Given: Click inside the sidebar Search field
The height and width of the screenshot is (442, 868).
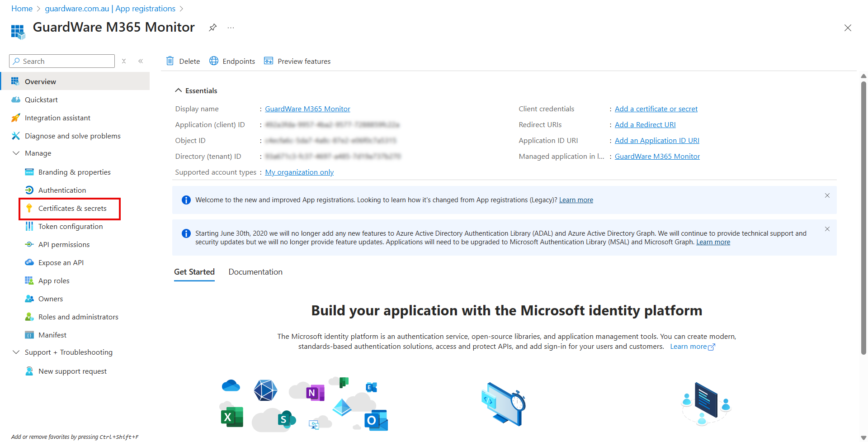Looking at the screenshot, I should (61, 61).
